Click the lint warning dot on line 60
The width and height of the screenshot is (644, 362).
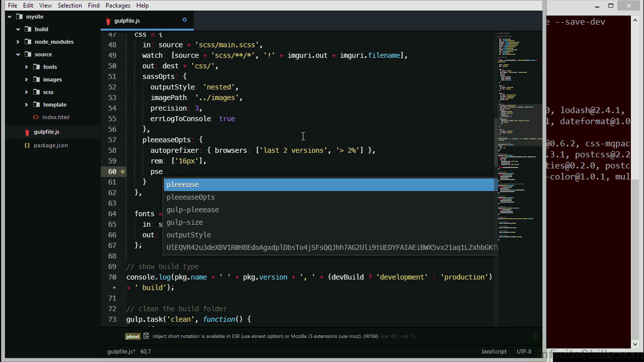[x=122, y=171]
